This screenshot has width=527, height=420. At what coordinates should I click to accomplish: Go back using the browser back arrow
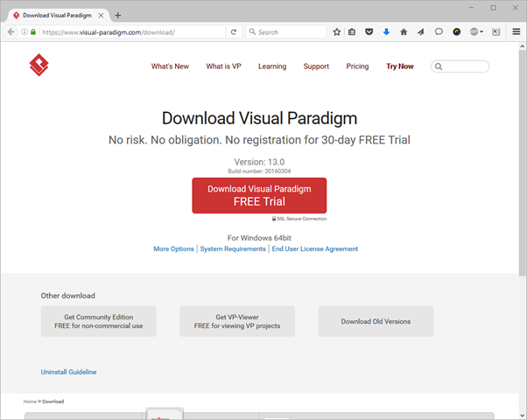tap(11, 31)
